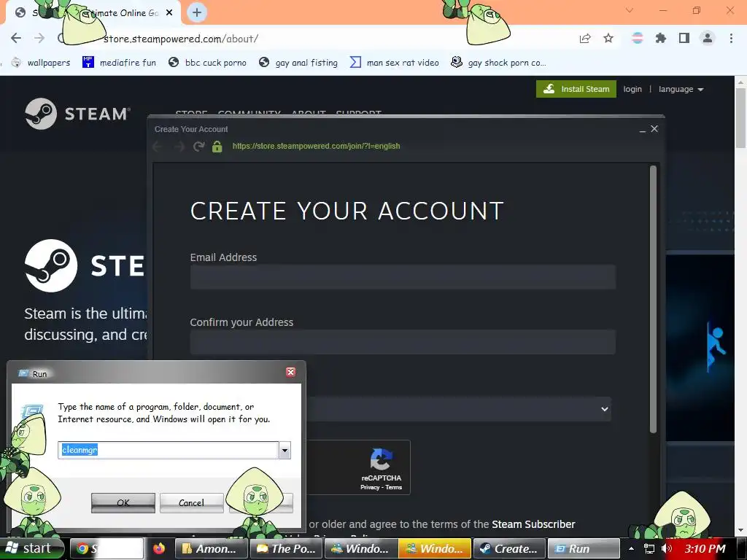Open the language dropdown on Steam page
This screenshot has width=747, height=560.
point(681,89)
